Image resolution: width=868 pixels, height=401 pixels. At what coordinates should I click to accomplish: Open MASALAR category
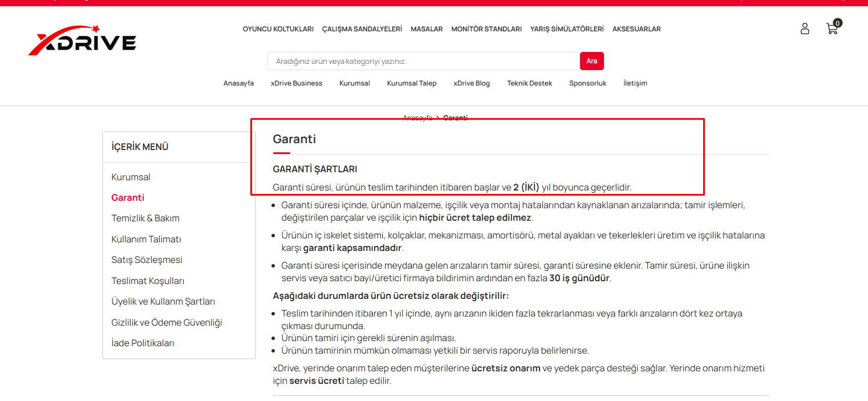[x=427, y=29]
